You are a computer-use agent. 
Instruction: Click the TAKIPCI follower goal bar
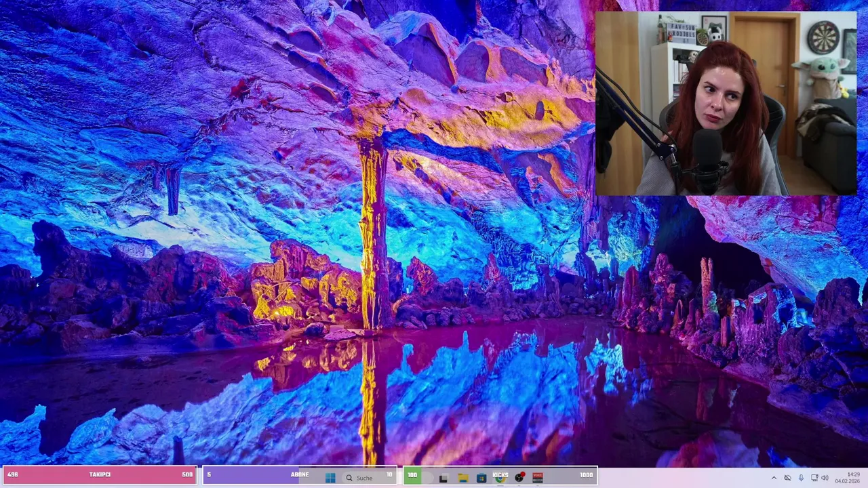click(x=100, y=475)
